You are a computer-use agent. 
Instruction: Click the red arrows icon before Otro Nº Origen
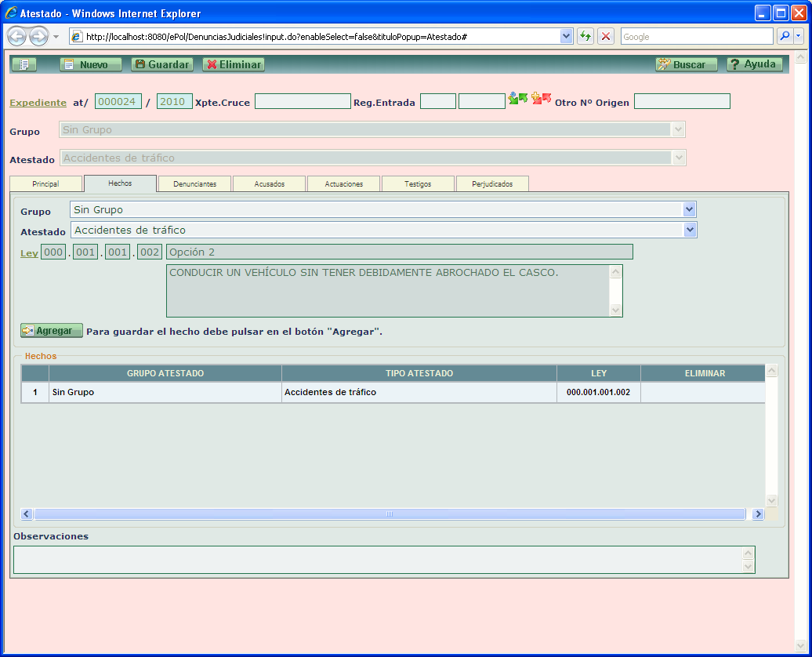[x=542, y=99]
